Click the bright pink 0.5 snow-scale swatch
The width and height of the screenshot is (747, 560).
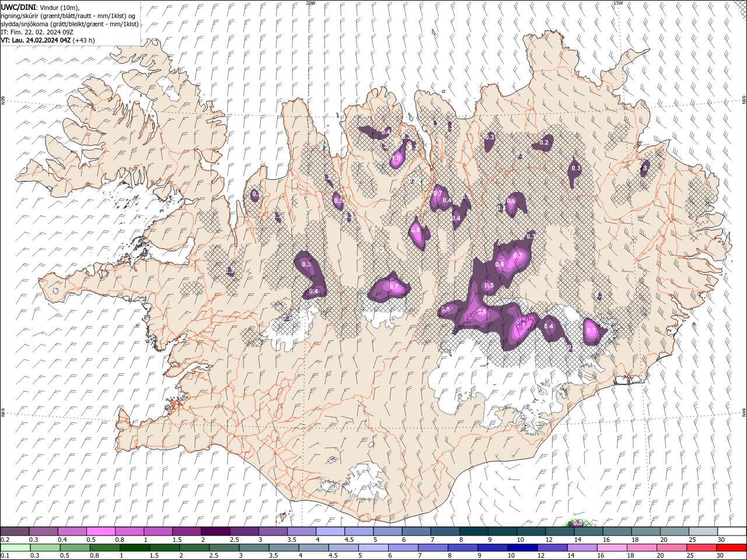point(100,531)
